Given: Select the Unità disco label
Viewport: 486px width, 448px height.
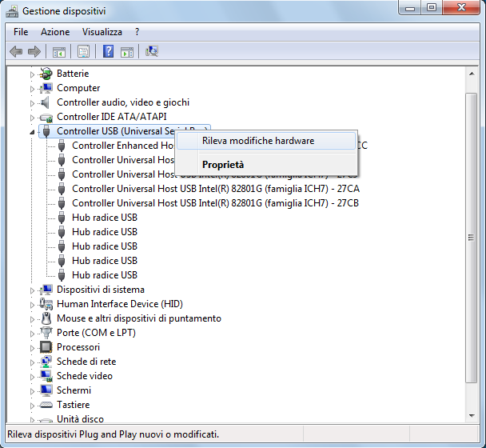Looking at the screenshot, I should tap(80, 419).
